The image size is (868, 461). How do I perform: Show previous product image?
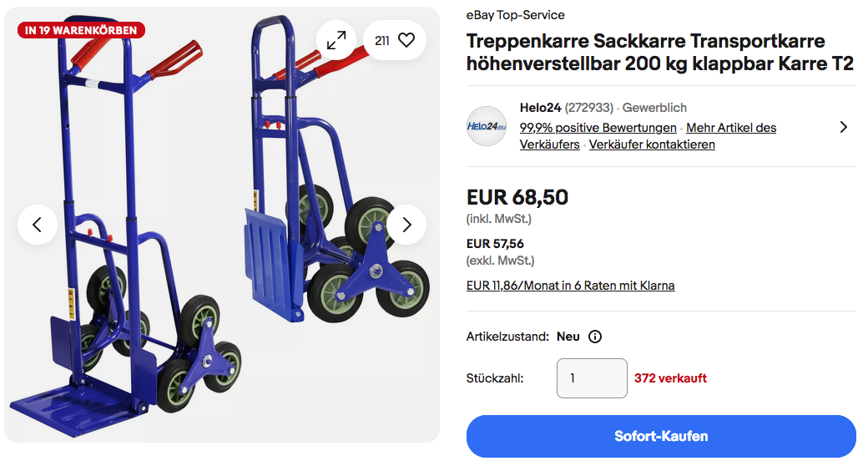[x=38, y=225]
